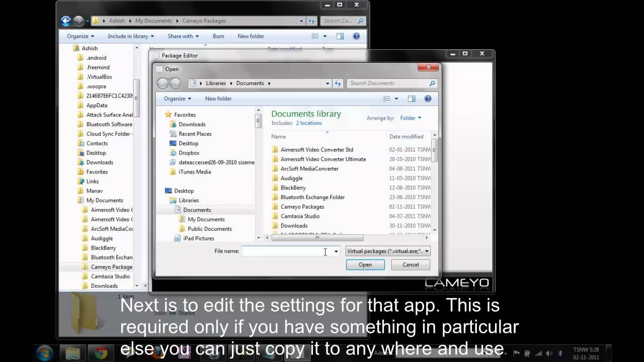Click Burn in the Explorer toolbar

point(218,36)
